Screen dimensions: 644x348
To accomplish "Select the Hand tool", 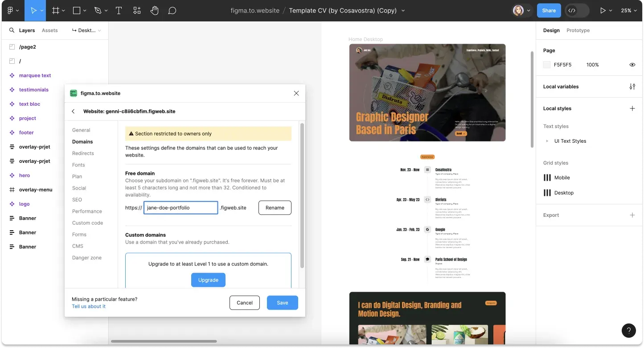I will click(154, 11).
